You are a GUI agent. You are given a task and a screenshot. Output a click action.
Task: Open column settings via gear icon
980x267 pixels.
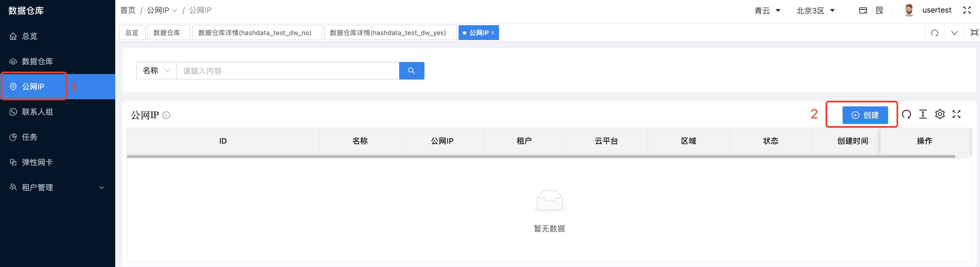tap(940, 114)
